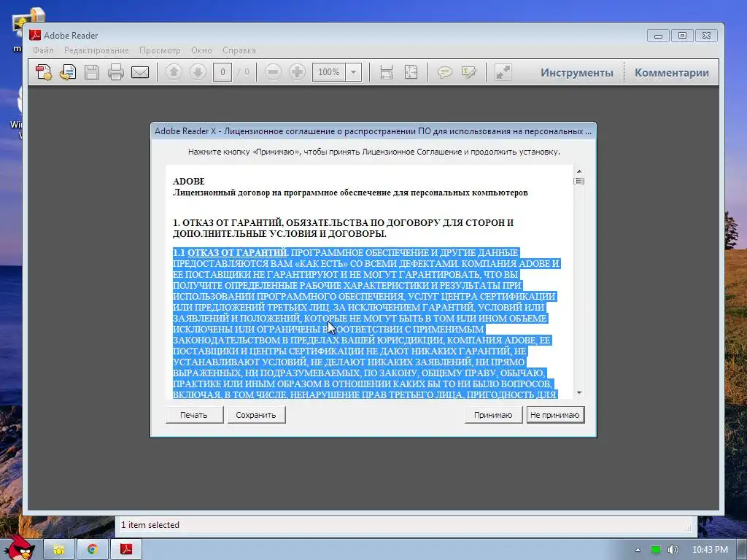Click the Explorer folder taskbar icon

pyautogui.click(x=58, y=550)
